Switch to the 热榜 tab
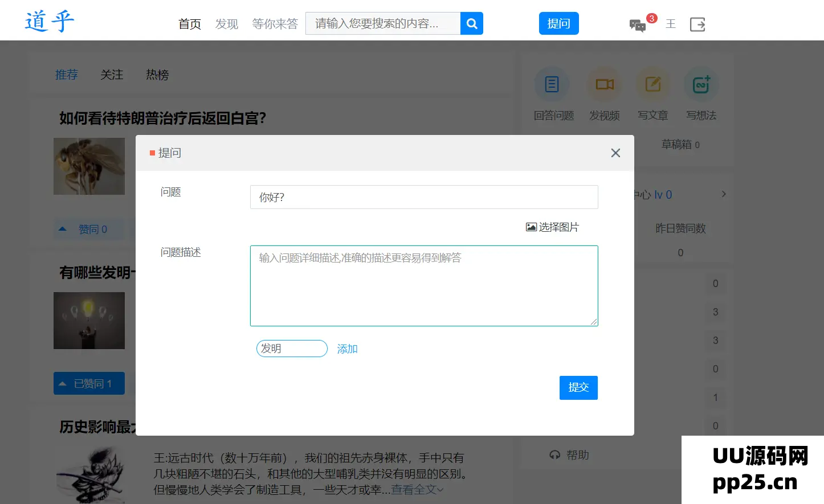Viewport: 824px width, 504px height. click(x=157, y=75)
